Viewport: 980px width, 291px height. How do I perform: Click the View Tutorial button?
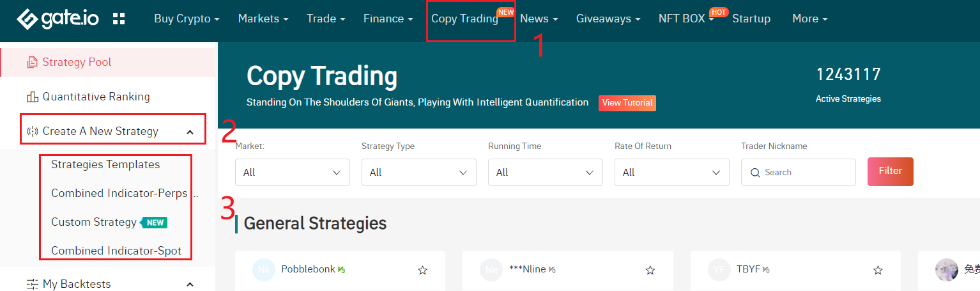pos(627,103)
